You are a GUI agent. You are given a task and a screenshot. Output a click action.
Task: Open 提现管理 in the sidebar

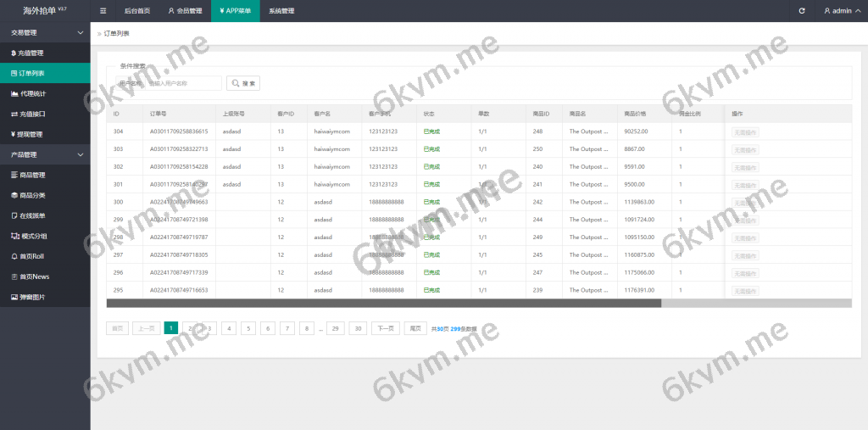pyautogui.click(x=31, y=134)
